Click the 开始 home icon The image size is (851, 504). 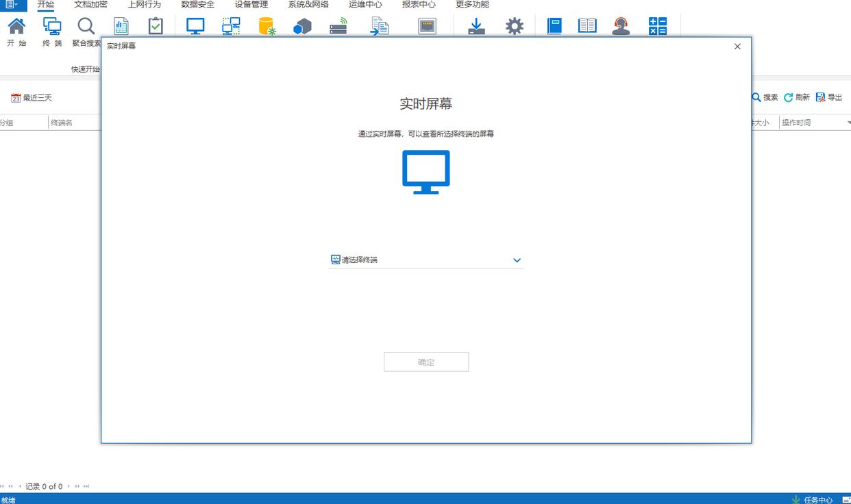pyautogui.click(x=16, y=26)
